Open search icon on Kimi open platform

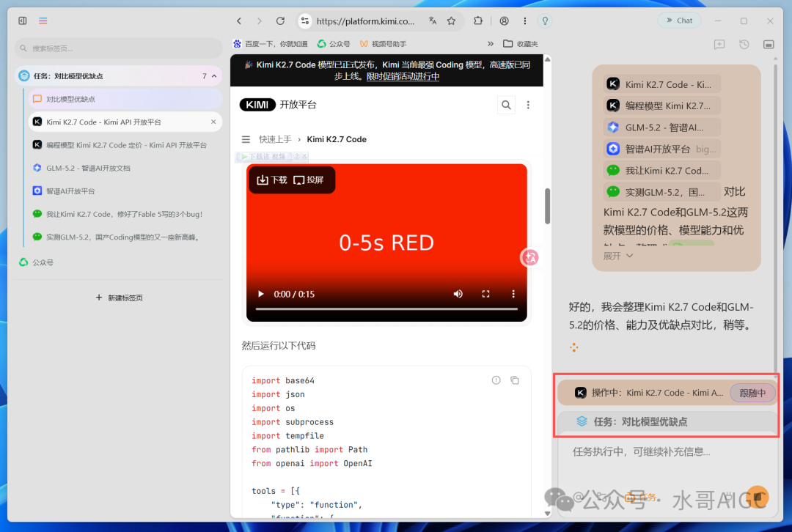point(506,105)
